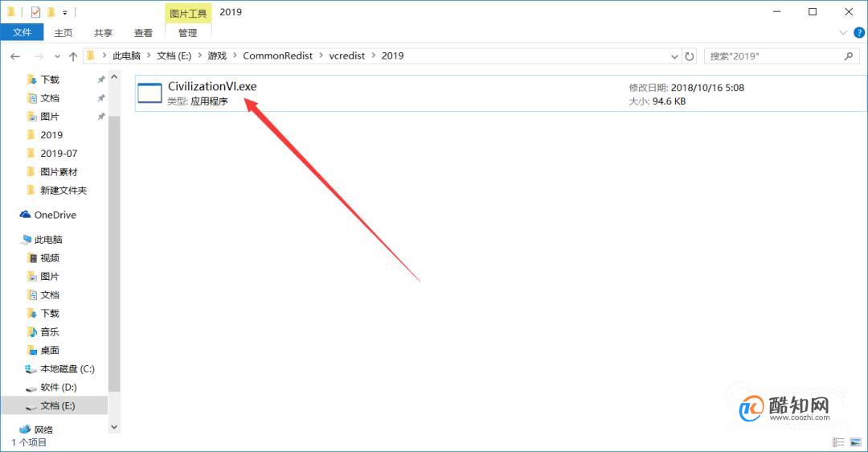Screen dimensions: 868x452
Task: Open the 图片素材 folder in sidebar
Action: (59, 172)
